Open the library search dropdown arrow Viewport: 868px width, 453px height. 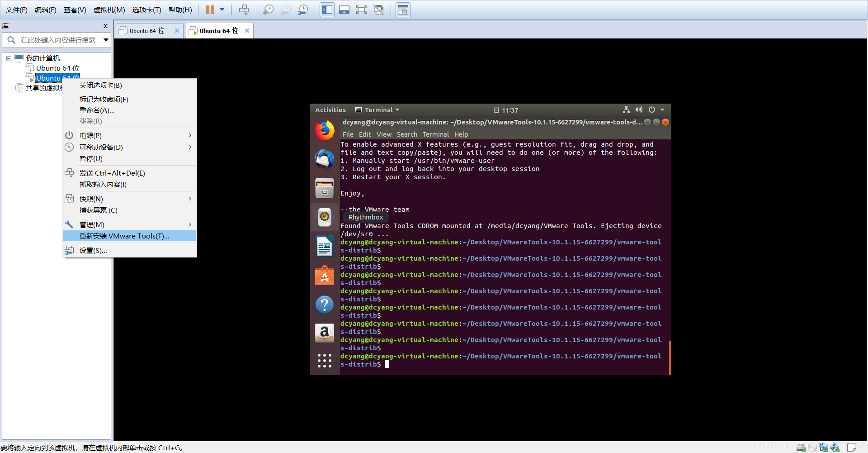tap(106, 40)
